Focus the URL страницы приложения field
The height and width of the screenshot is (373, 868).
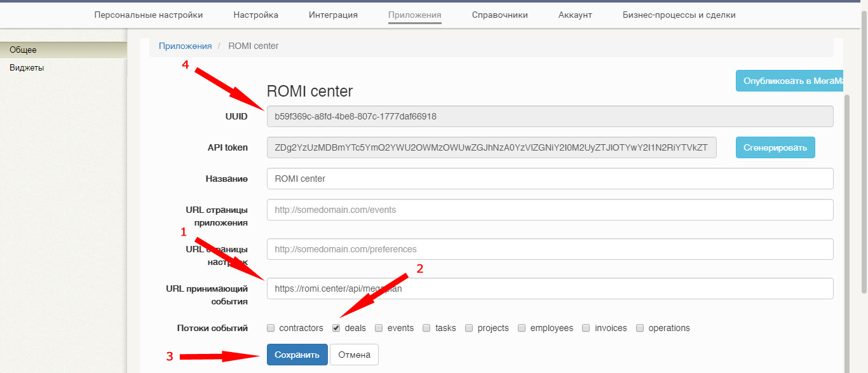[550, 210]
